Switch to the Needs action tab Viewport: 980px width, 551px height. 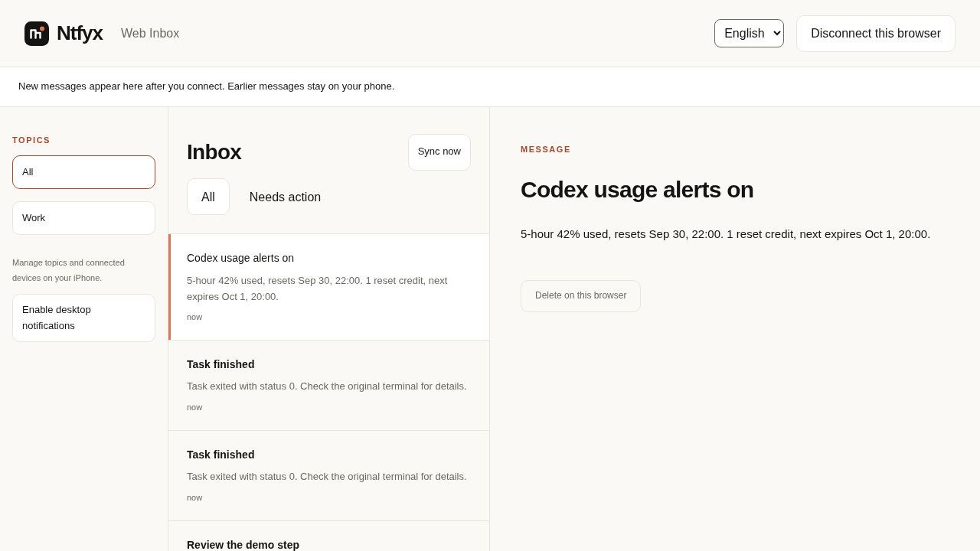(x=285, y=197)
